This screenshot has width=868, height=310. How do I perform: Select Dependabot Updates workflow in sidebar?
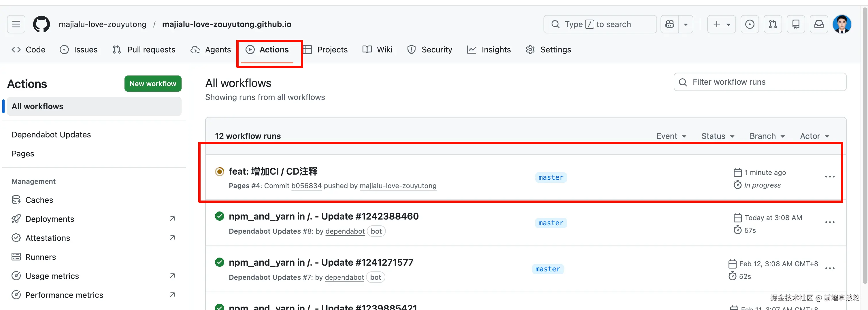coord(51,135)
